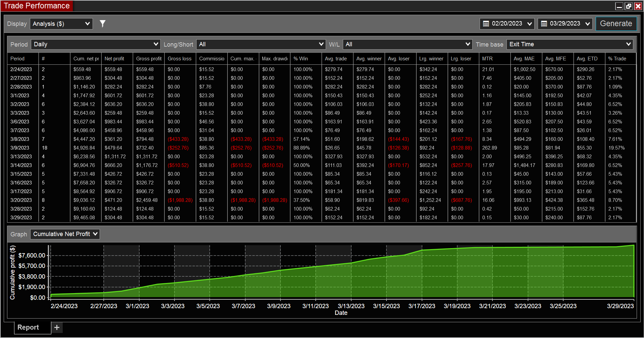This screenshot has width=644, height=338.
Task: Open the Period Daily dropdown
Action: (96, 44)
